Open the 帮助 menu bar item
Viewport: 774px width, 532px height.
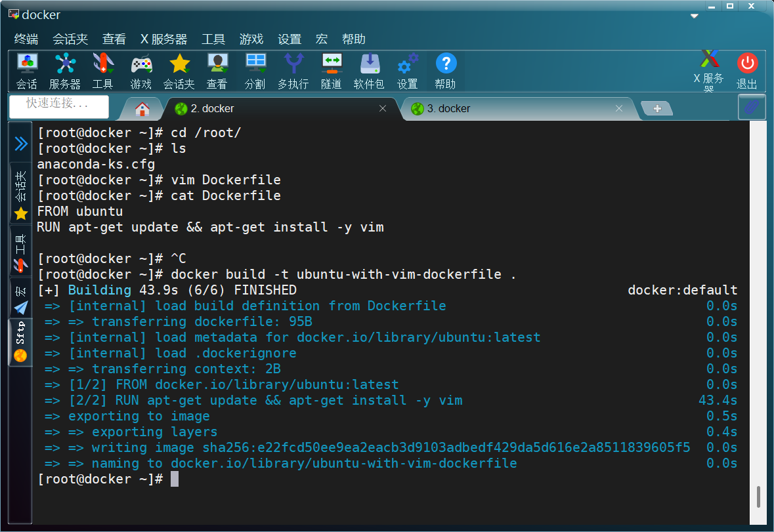353,39
